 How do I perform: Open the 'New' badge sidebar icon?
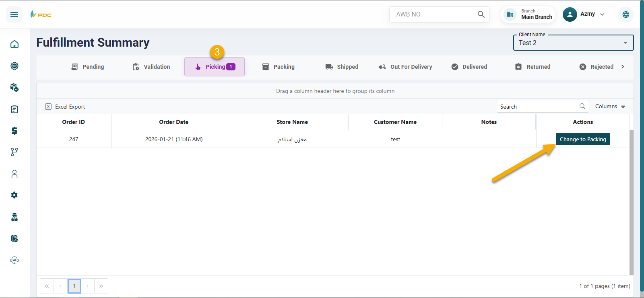coord(14,66)
